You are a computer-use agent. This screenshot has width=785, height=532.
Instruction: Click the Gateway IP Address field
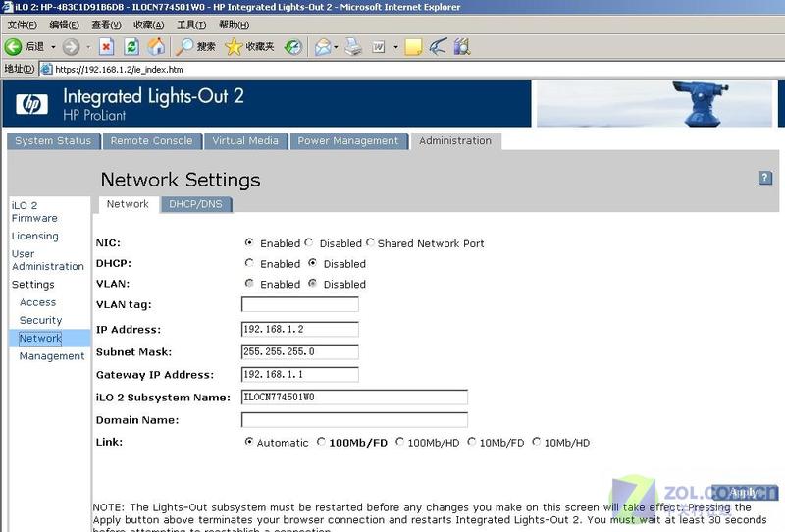tap(300, 374)
